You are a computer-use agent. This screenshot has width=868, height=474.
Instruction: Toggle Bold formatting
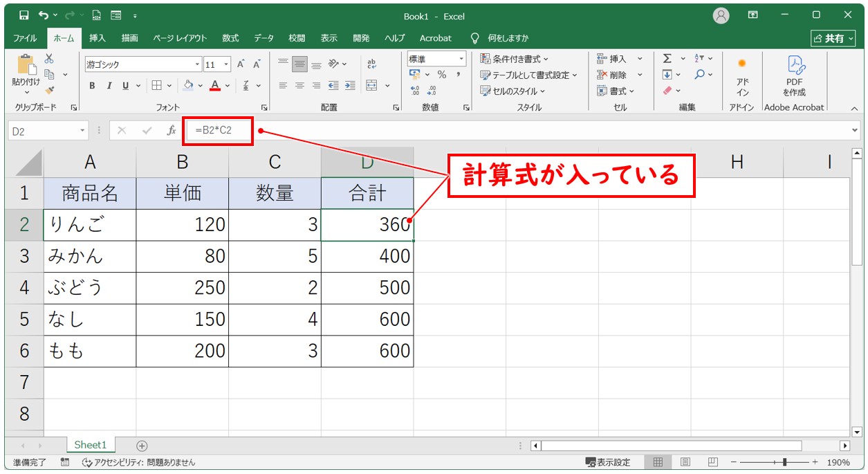point(92,86)
